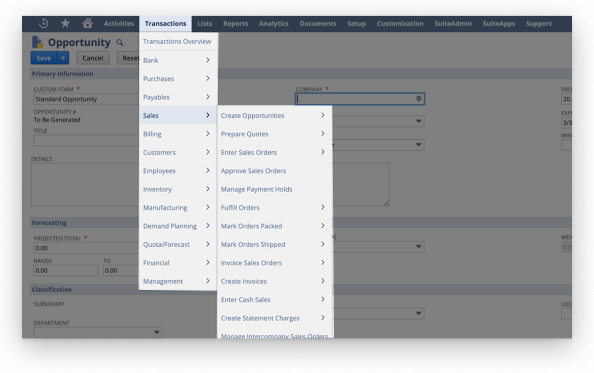The width and height of the screenshot is (594, 373).
Task: Click the Reset button
Action: 128,58
